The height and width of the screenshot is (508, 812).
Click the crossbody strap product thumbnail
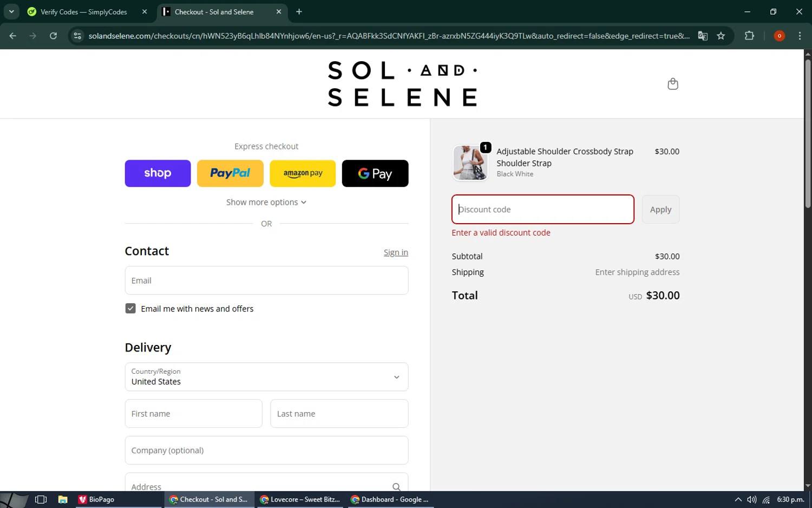click(x=470, y=162)
